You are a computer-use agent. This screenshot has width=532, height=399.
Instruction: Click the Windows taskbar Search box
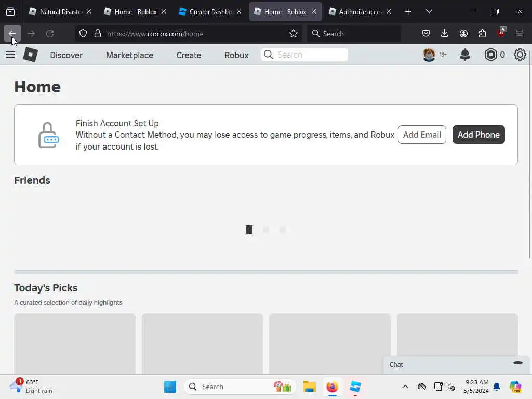click(240, 387)
